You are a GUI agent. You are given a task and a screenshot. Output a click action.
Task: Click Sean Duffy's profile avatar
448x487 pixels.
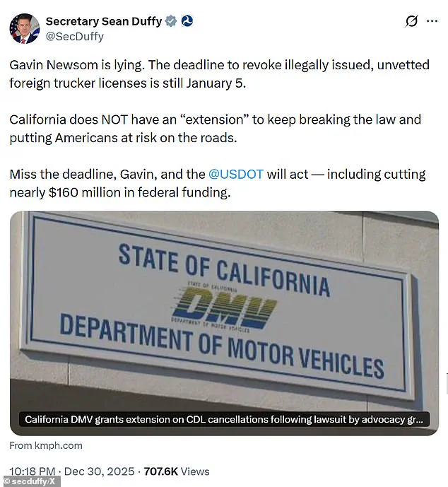(x=24, y=28)
